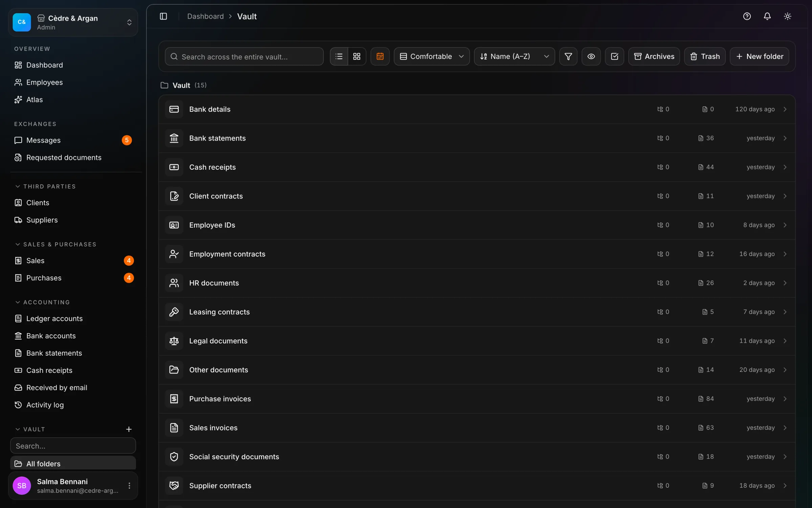The height and width of the screenshot is (508, 812).
Task: Click the Bank accounts sidebar icon
Action: (18, 336)
